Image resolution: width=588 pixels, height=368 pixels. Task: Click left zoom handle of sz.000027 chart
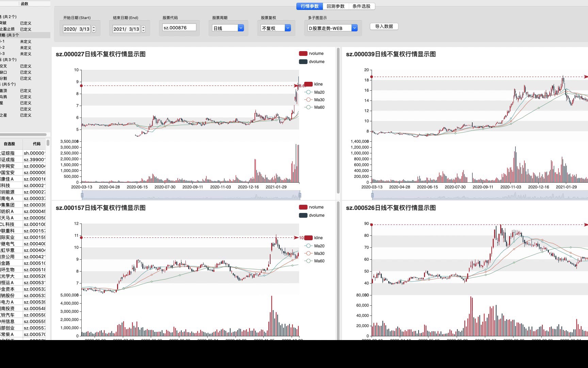[x=82, y=195]
